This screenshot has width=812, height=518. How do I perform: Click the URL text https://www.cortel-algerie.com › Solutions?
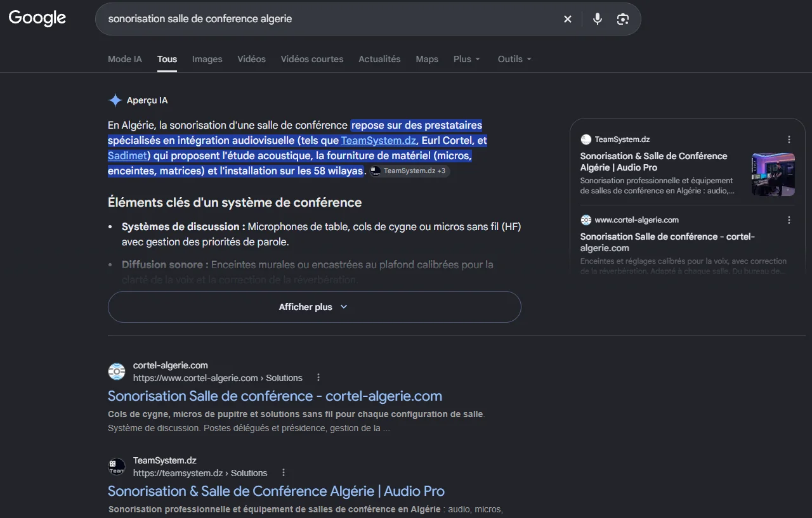tap(218, 378)
